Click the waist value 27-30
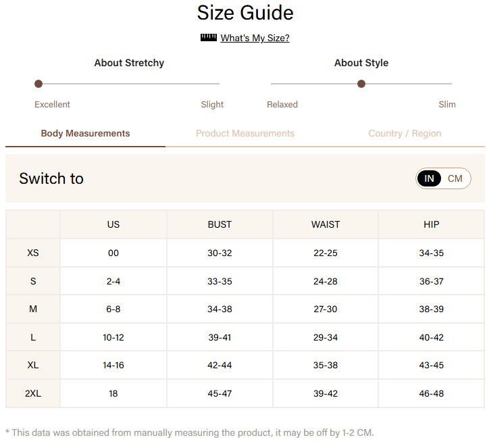The width and height of the screenshot is (487, 448). [326, 309]
